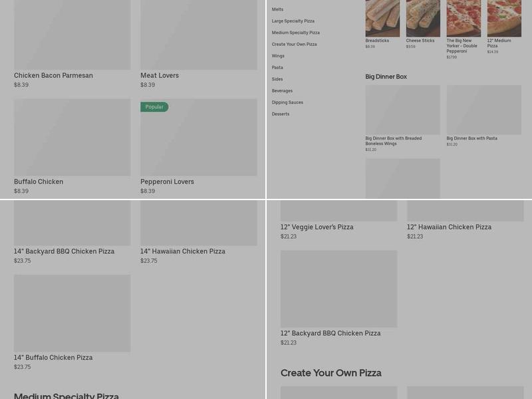Click the price under Chicken Bacon Parmesan
The width and height of the screenshot is (532, 399).
point(21,85)
